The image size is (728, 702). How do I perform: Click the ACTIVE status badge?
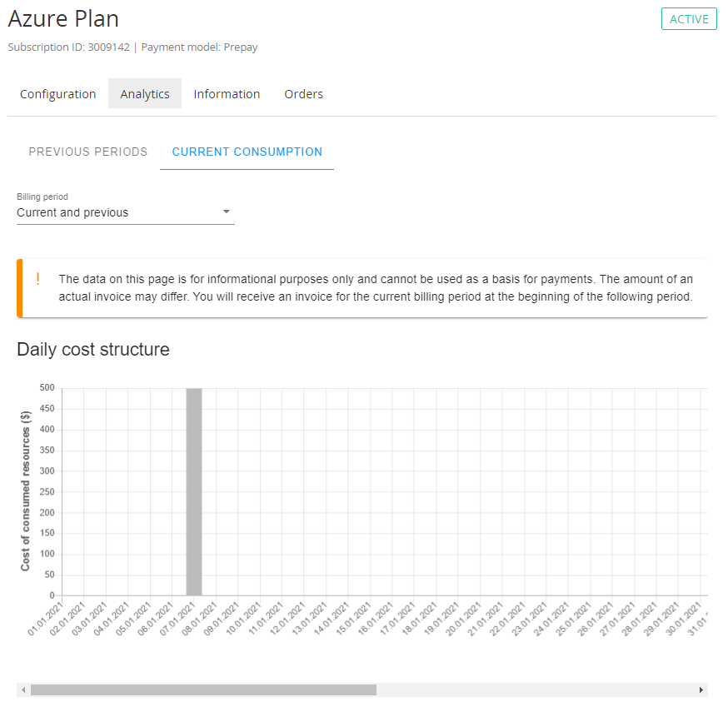pyautogui.click(x=689, y=19)
